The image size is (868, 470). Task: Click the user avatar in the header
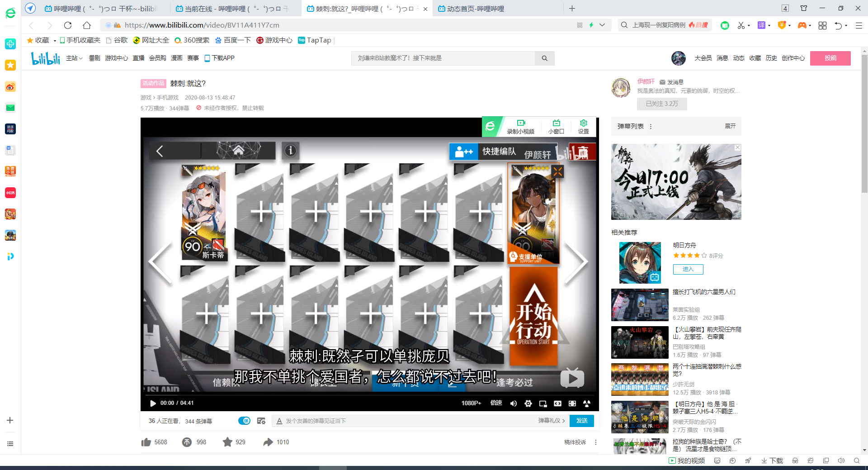(x=678, y=58)
